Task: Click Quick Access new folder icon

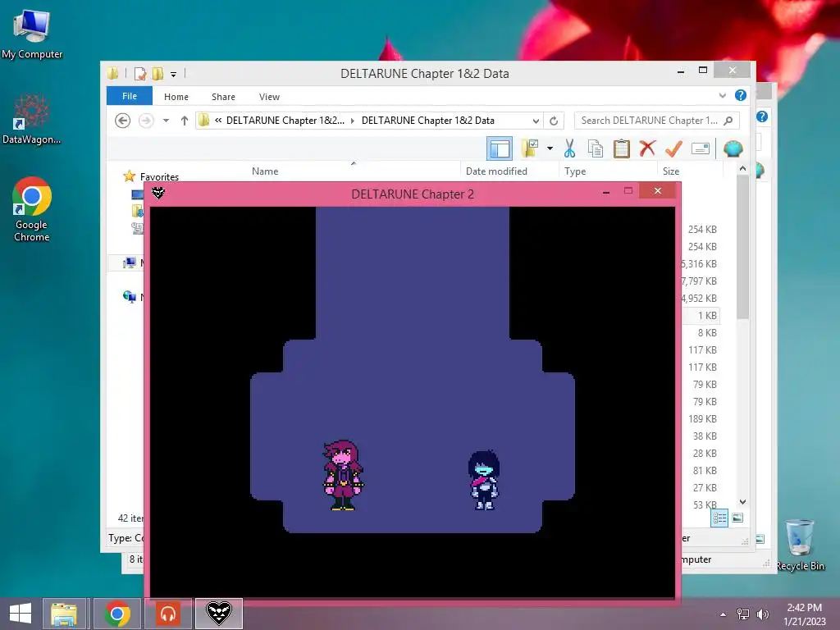Action: click(x=157, y=73)
